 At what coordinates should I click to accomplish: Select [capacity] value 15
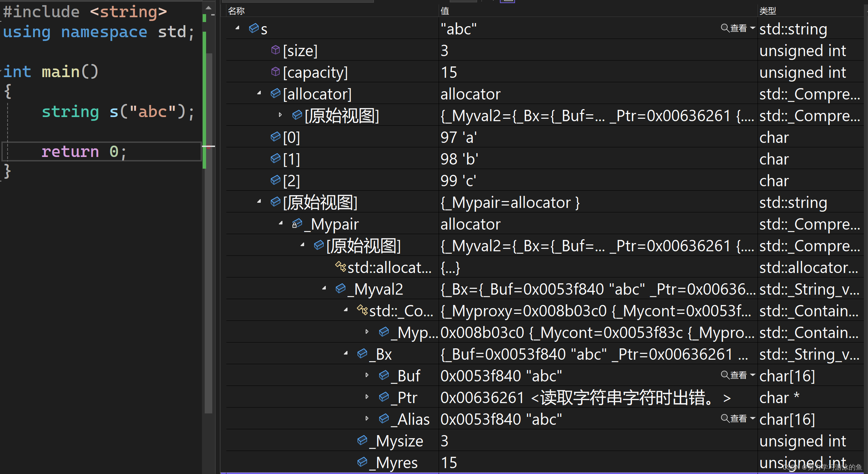(449, 72)
